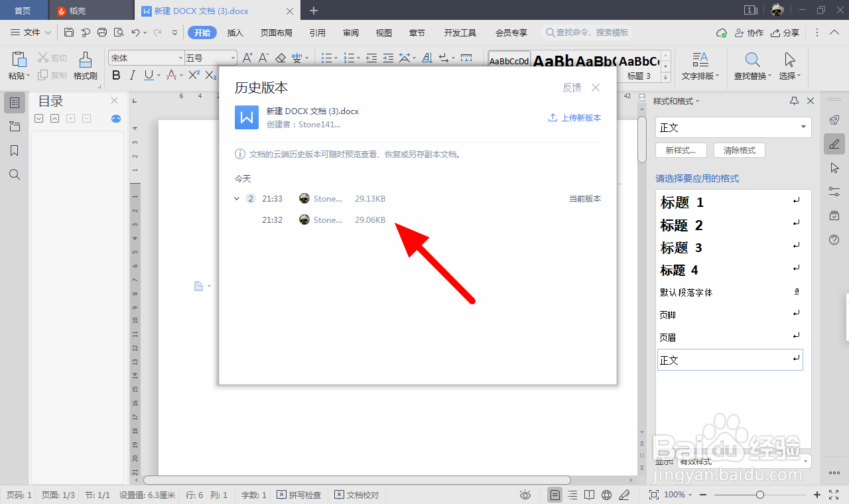Open the View (视图) tab
The image size is (849, 504).
point(384,32)
